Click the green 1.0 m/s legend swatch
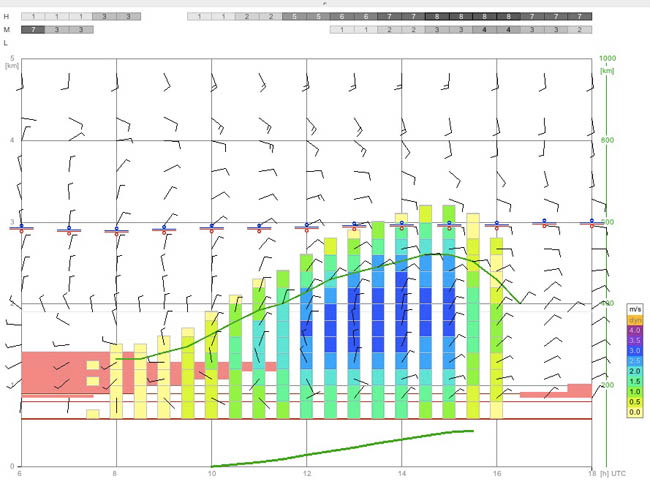The height and width of the screenshot is (484, 650). point(635,392)
